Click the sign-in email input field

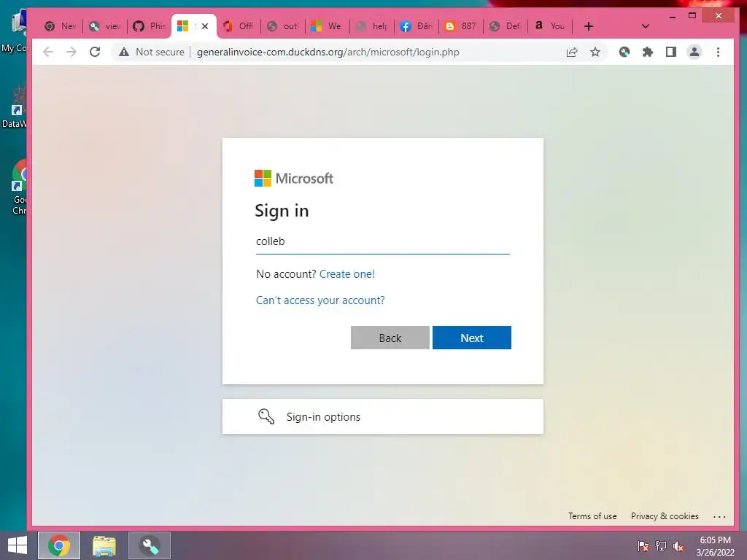pos(382,241)
